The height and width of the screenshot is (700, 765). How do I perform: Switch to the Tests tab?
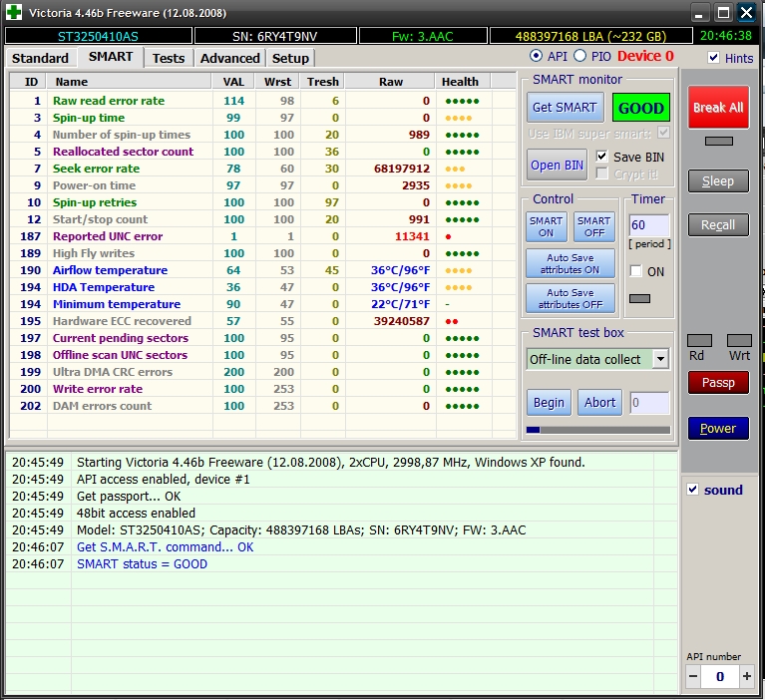click(169, 58)
